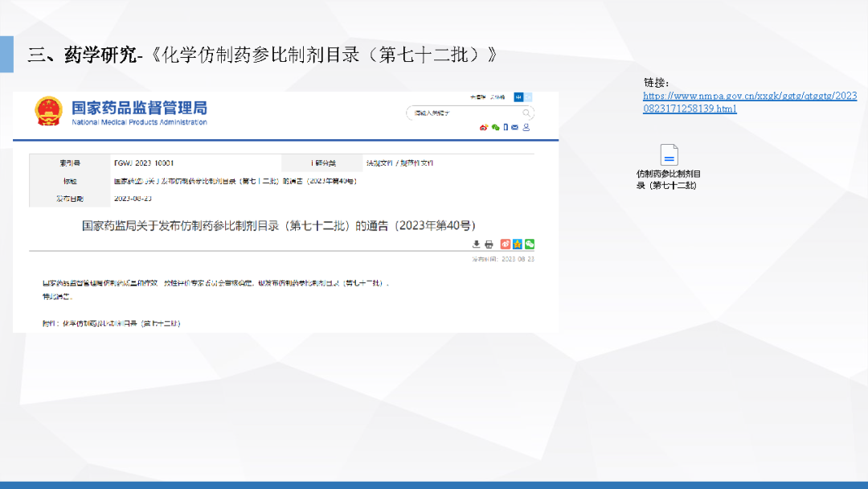Open the embedded 仿制药参比制剂目录 document icon
868x489 pixels.
click(669, 155)
